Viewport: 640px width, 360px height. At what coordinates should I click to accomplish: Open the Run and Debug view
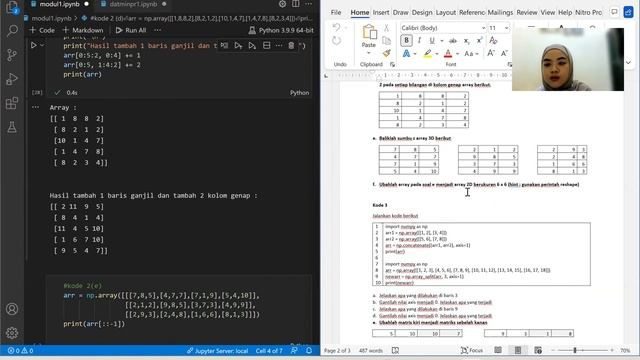12,79
